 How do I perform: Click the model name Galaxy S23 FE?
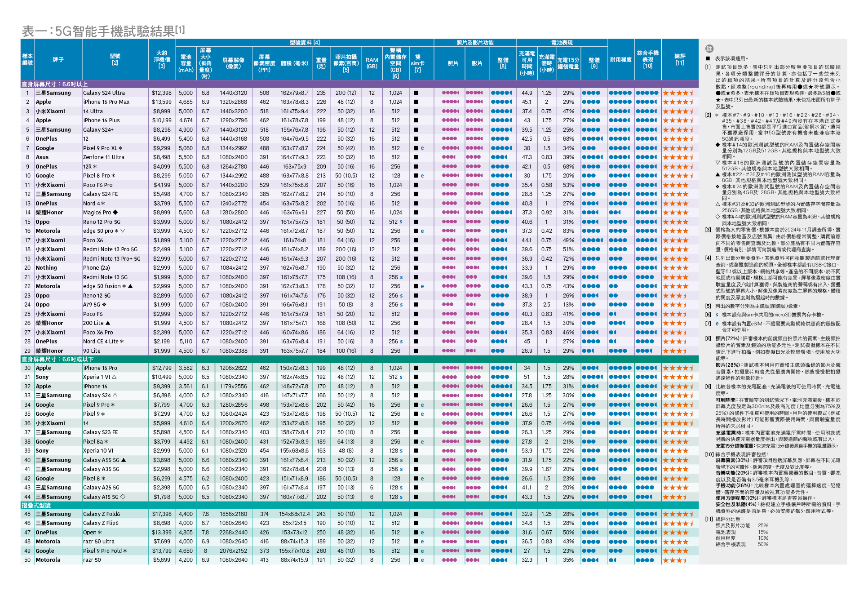[x=101, y=432]
